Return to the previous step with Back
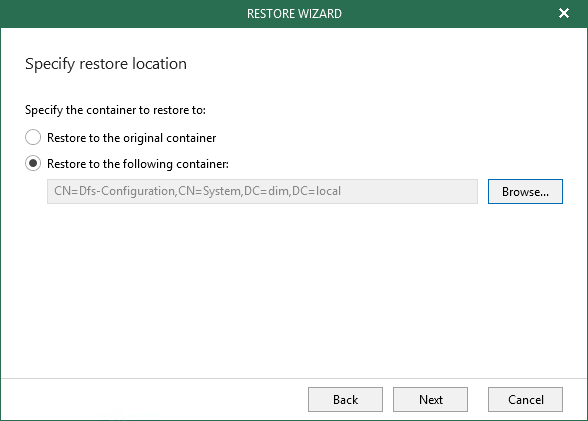The image size is (588, 421). click(x=345, y=400)
